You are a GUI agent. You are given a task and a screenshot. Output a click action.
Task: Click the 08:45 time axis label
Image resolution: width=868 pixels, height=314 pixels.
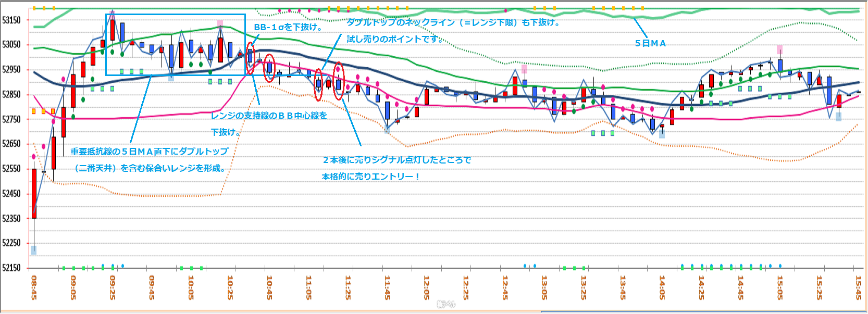pyautogui.click(x=34, y=287)
